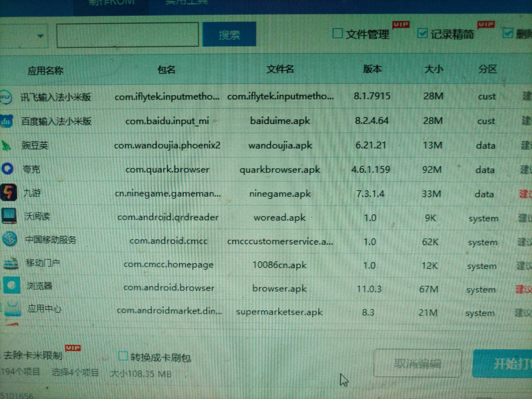Click file name supermarketser.apk

point(279,312)
